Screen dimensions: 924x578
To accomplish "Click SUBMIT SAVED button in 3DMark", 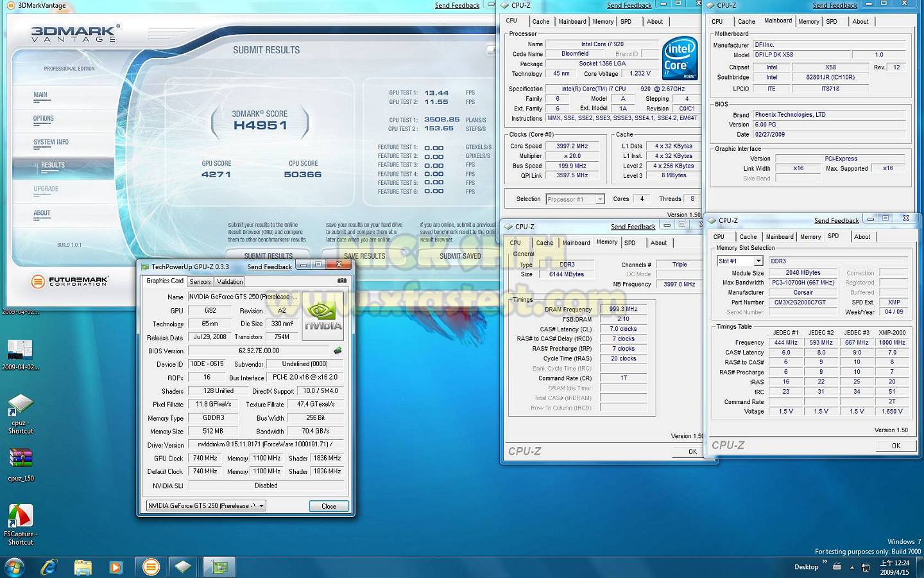I will [460, 256].
